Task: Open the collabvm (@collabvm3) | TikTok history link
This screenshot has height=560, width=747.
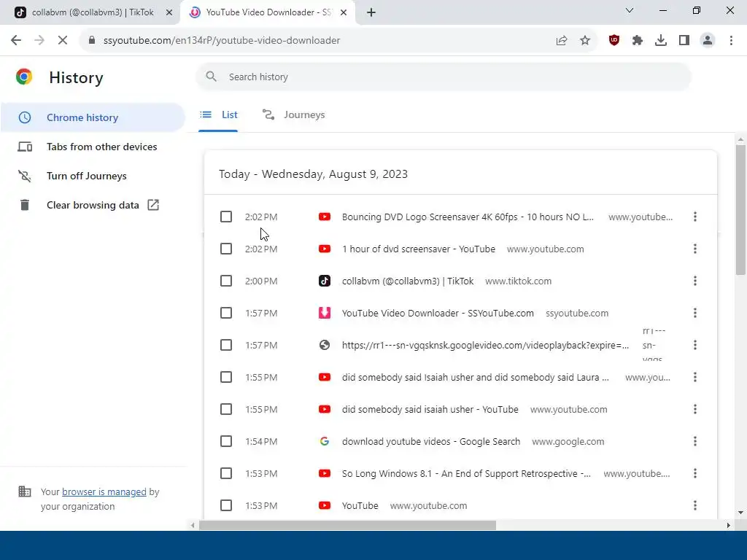Action: point(408,281)
